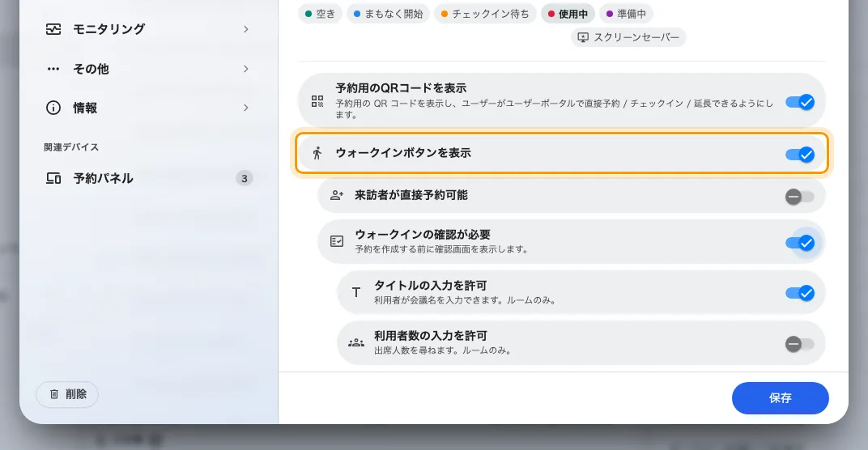Click the 削除 delete button
Image resolution: width=868 pixels, height=450 pixels.
(x=67, y=394)
